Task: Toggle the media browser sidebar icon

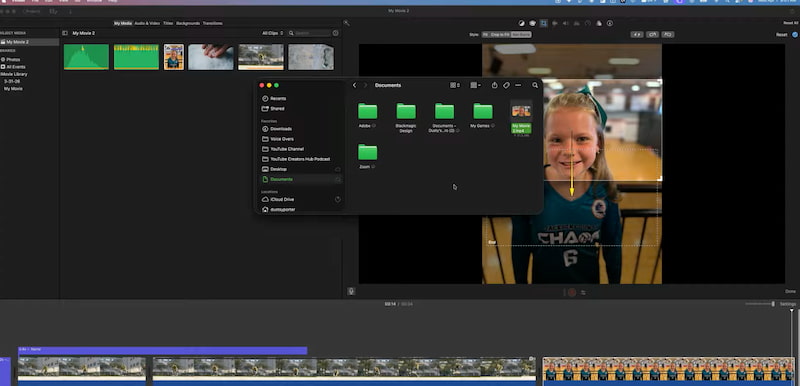Action: click(65, 33)
